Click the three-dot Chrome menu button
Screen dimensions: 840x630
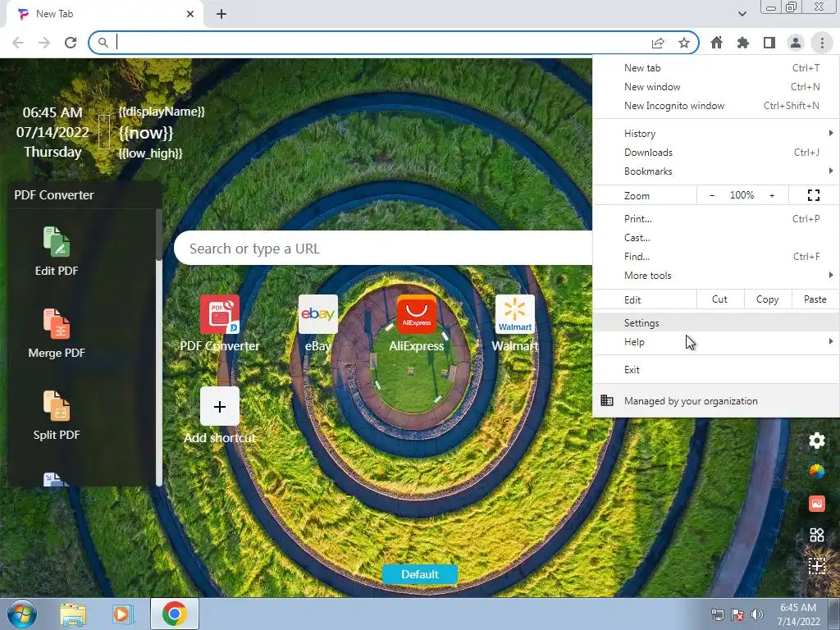822,43
